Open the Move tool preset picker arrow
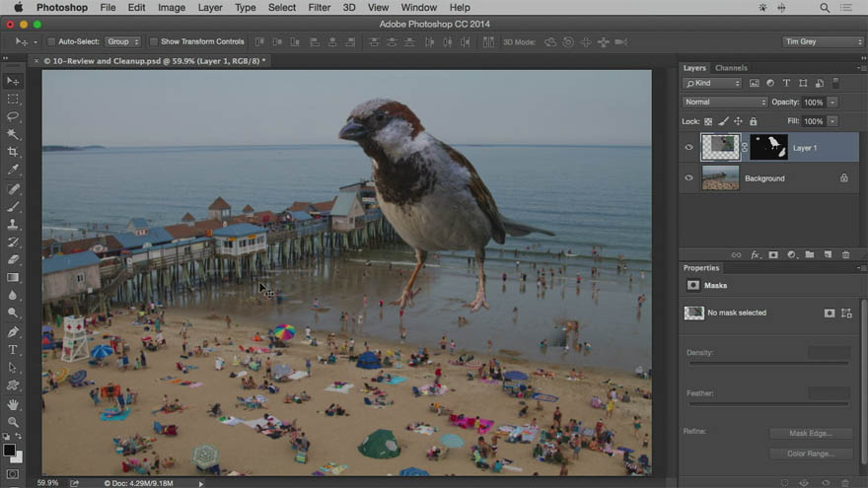868x488 pixels. [36, 42]
